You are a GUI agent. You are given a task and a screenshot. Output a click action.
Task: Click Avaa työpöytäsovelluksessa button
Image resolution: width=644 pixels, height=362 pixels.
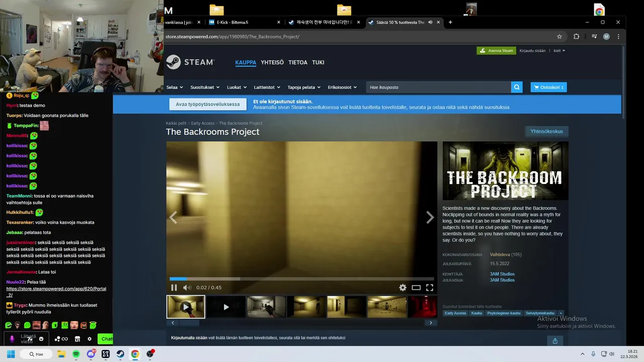(208, 104)
